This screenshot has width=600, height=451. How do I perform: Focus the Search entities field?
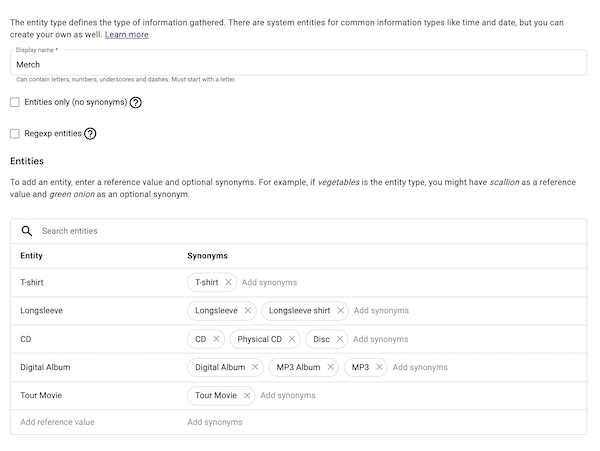300,231
